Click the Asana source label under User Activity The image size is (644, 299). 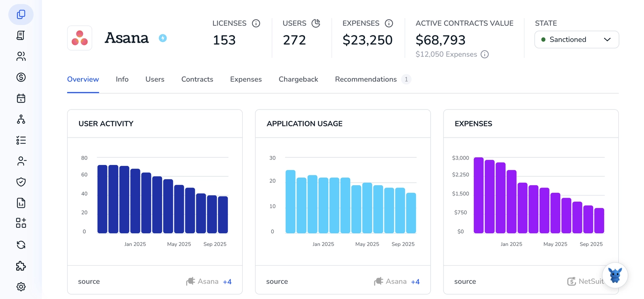tap(208, 281)
